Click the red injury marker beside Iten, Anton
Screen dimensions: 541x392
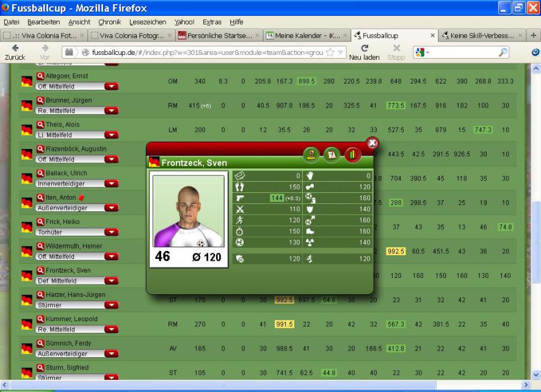point(81,198)
